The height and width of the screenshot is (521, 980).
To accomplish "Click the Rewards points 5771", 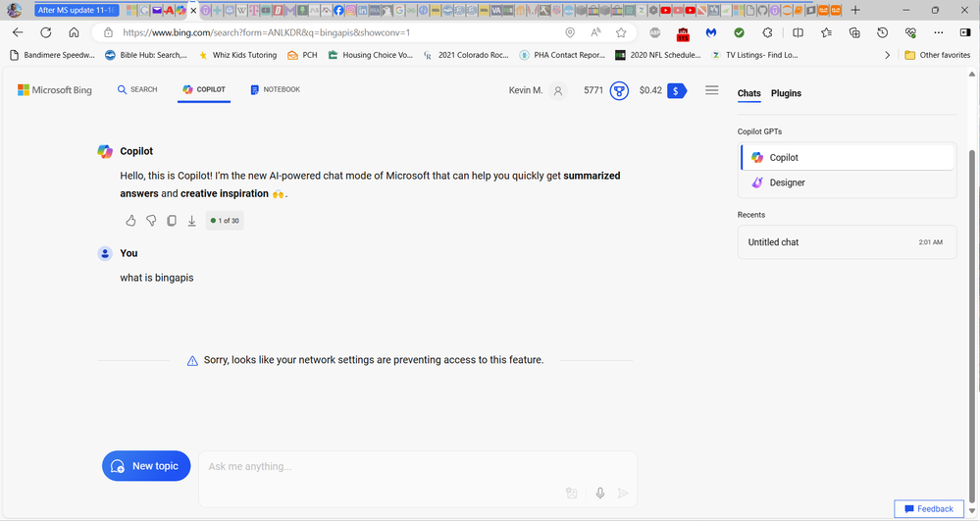I will [x=593, y=90].
